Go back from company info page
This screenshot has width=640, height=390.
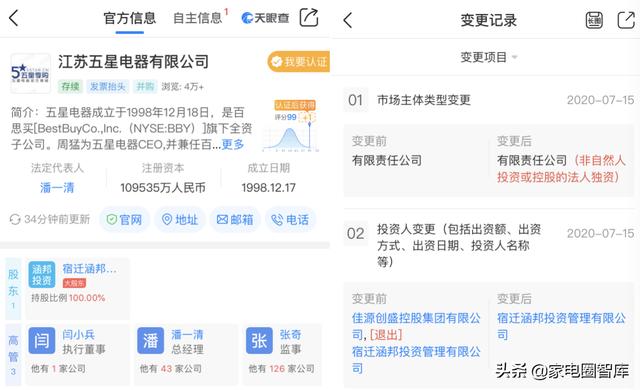pos(14,18)
